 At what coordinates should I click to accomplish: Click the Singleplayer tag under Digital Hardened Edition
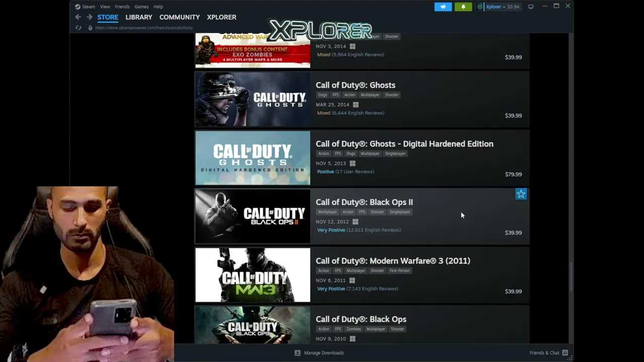coord(395,154)
